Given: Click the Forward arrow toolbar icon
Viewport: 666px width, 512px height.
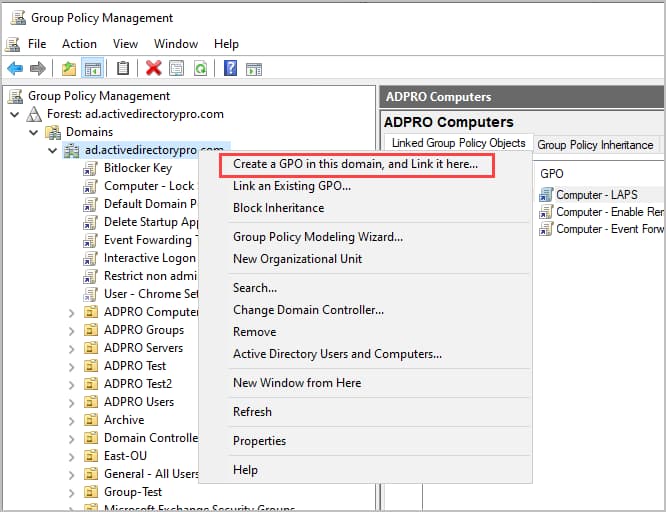Looking at the screenshot, I should tap(38, 68).
